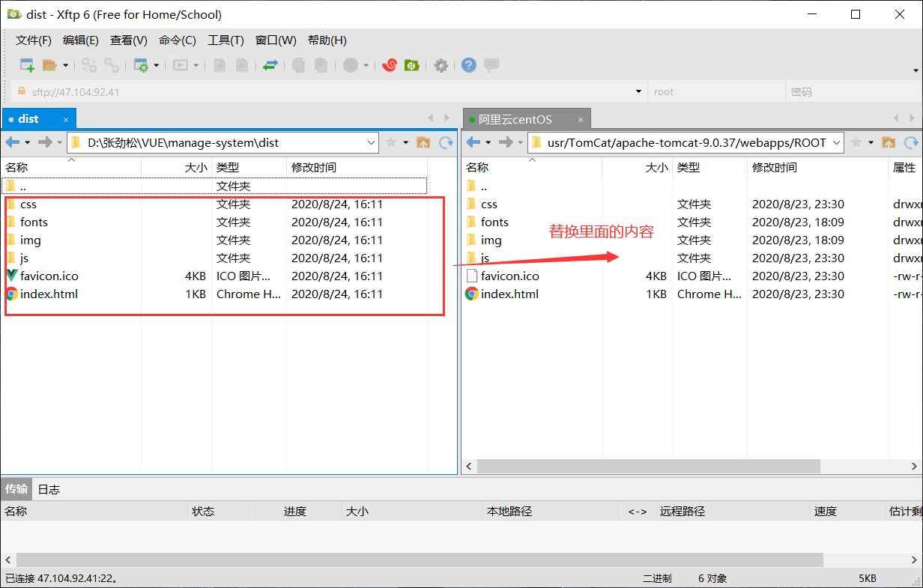The width and height of the screenshot is (923, 588).
Task: Expand the local path combo box dropdown
Action: coord(372,142)
